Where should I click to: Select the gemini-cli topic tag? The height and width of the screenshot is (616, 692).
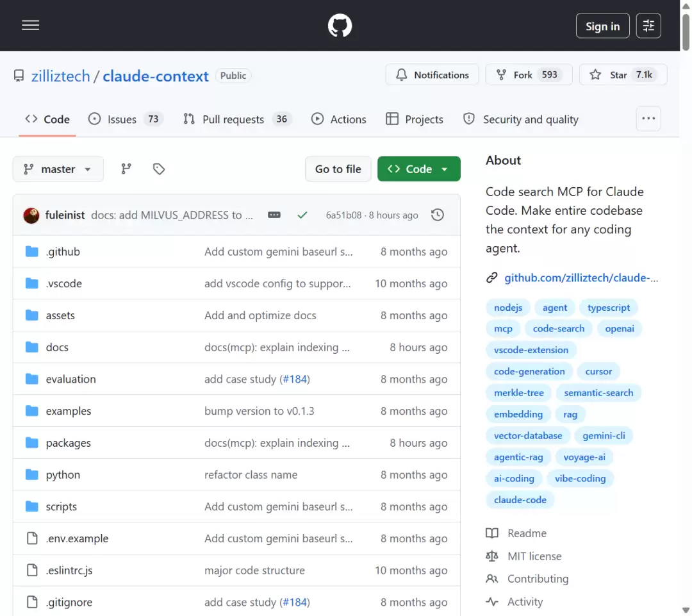[604, 435]
